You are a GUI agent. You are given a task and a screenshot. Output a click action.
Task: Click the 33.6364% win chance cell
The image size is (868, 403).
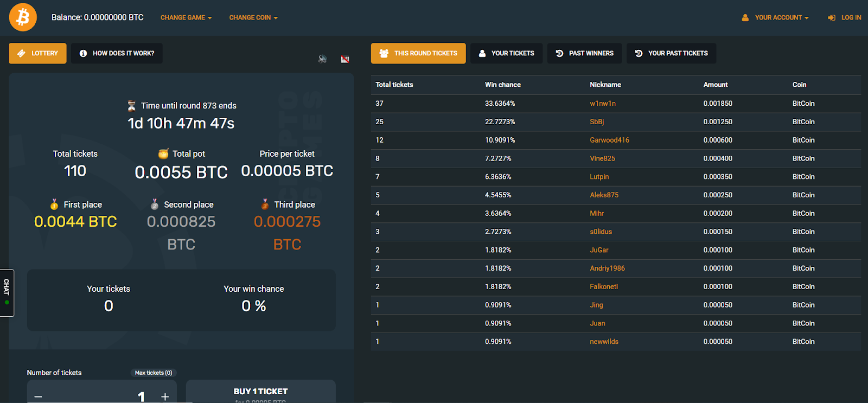500,104
